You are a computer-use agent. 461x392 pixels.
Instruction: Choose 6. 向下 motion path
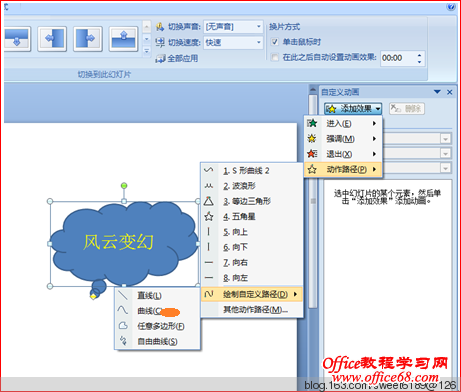click(252, 247)
